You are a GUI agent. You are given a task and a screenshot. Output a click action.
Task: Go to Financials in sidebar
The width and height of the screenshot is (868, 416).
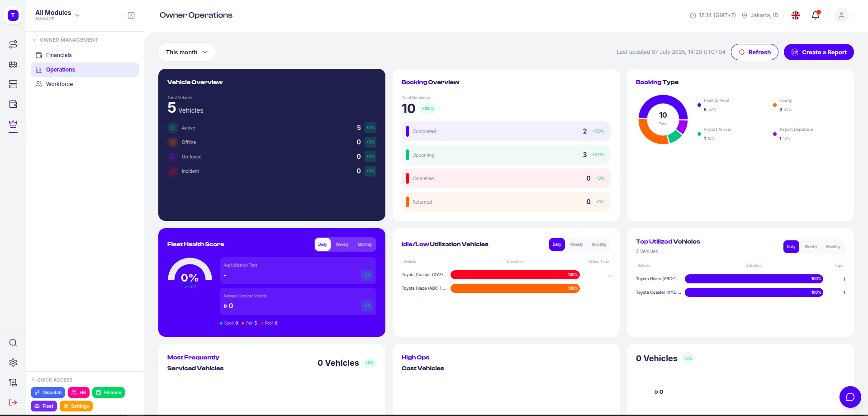tap(59, 55)
